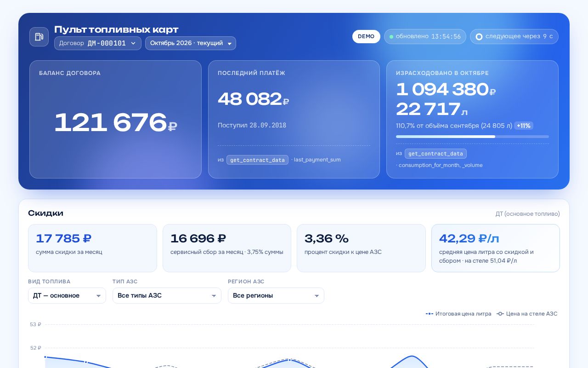588x368 pixels.
Task: Open the contract ДМ-000101 dropdown
Action: point(98,43)
